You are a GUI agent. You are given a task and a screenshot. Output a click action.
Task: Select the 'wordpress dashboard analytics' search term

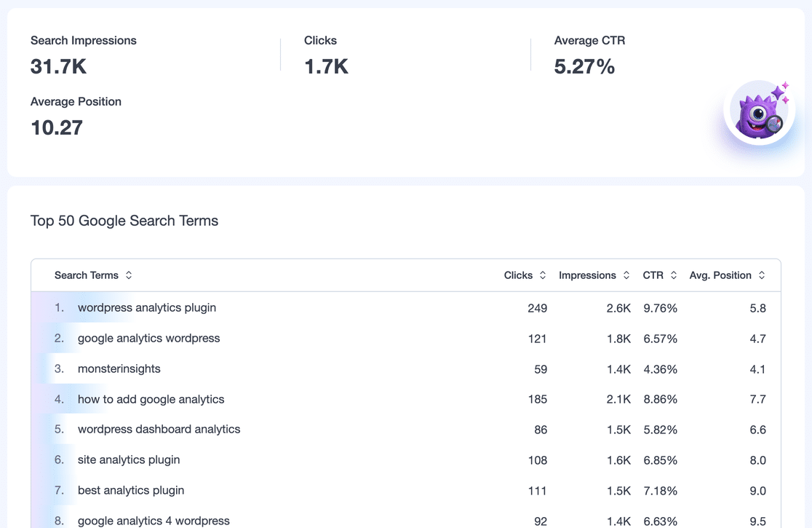pyautogui.click(x=159, y=430)
